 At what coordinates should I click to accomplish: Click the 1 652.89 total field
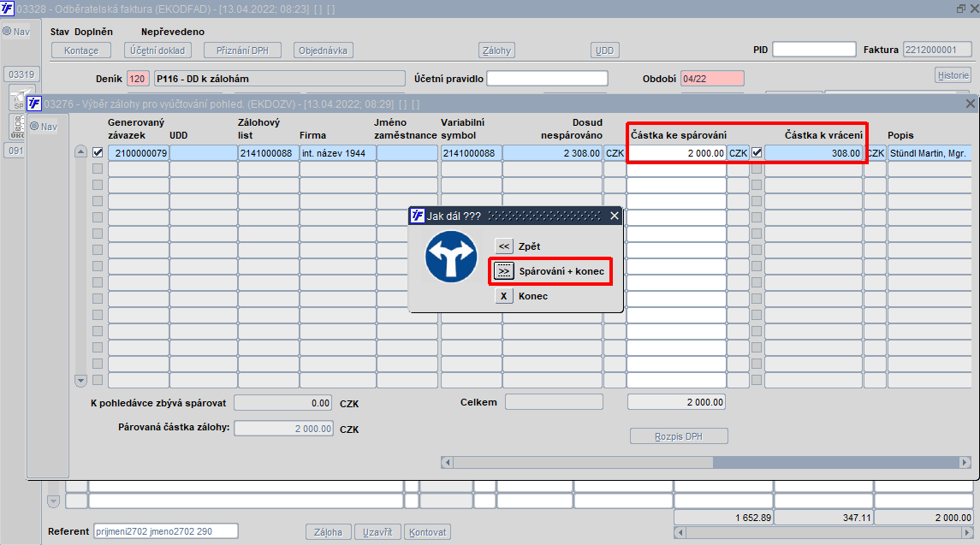[x=724, y=518]
